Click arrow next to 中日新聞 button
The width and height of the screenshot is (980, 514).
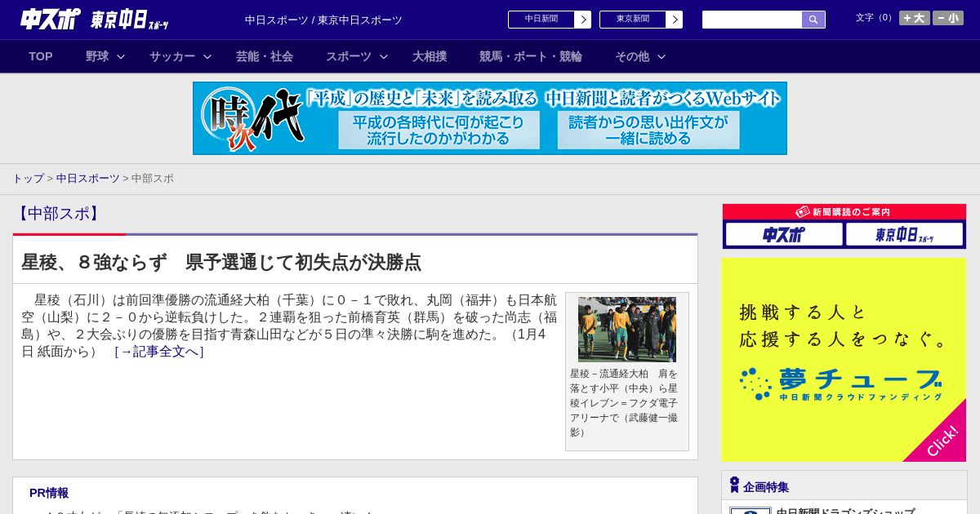[583, 20]
